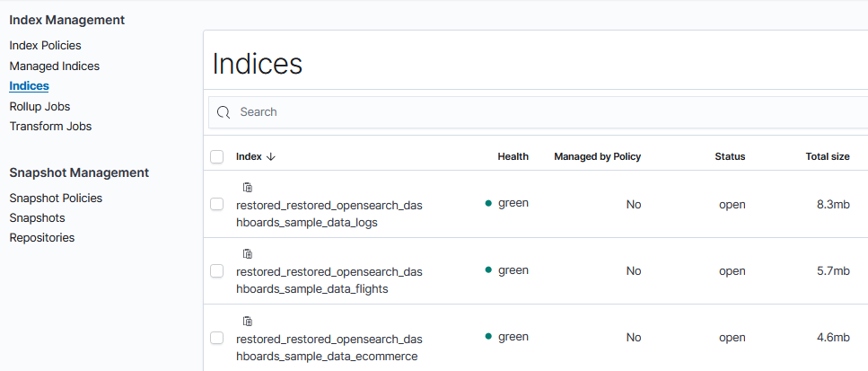868x371 pixels.
Task: Click copy icon above the sample_data_logs index
Action: pyautogui.click(x=248, y=188)
